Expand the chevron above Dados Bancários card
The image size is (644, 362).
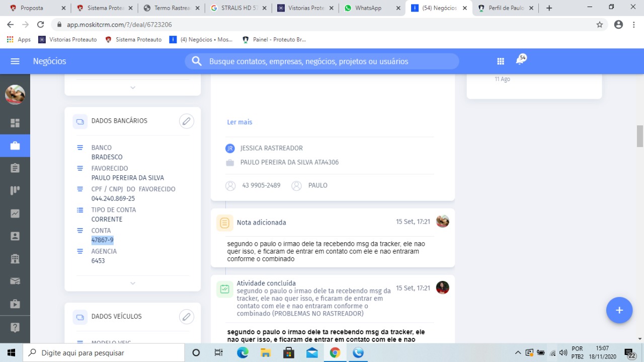(x=133, y=88)
